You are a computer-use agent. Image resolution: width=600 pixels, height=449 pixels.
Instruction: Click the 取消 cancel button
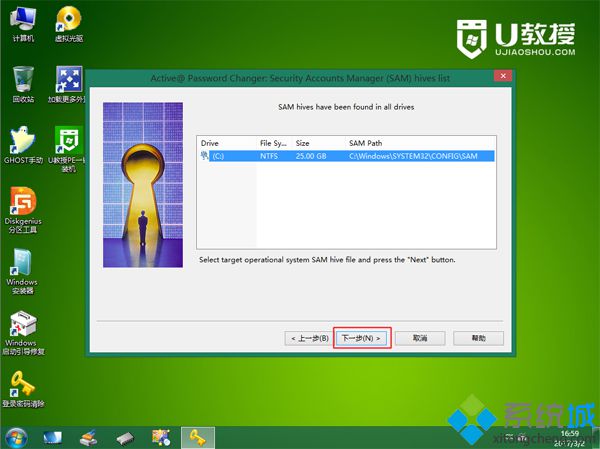pos(420,338)
